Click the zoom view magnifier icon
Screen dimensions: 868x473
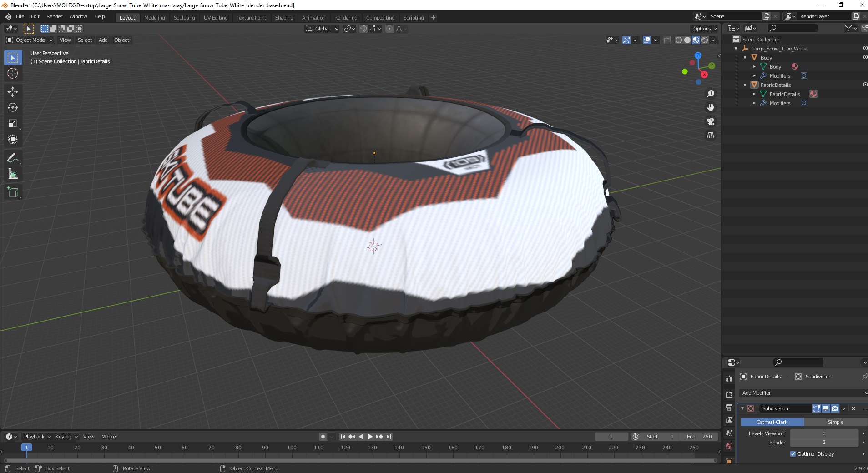pos(711,94)
